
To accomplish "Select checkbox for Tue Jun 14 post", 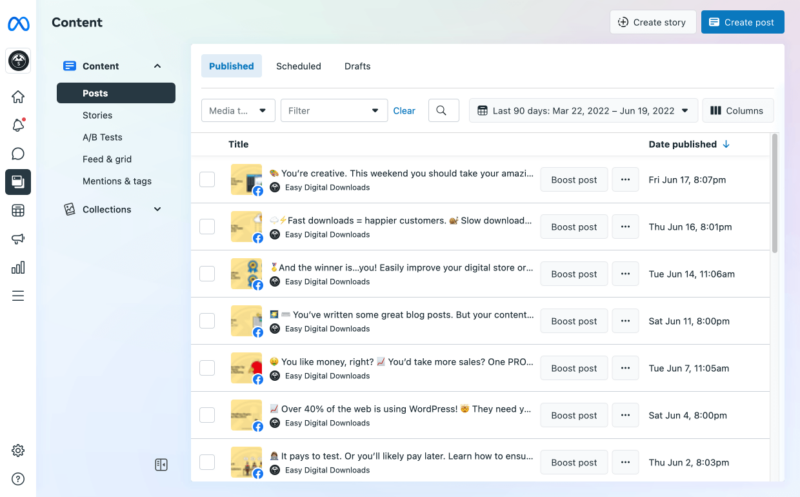I will (207, 274).
